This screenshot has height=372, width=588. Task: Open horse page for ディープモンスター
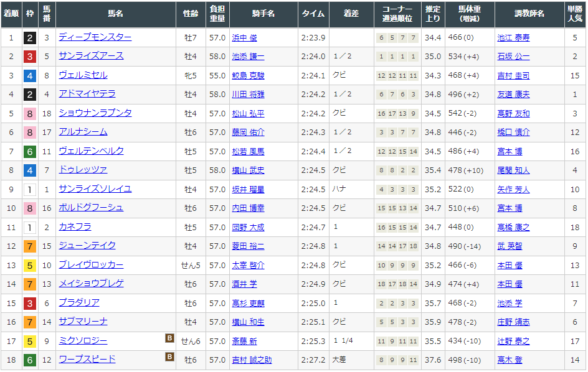[95, 37]
